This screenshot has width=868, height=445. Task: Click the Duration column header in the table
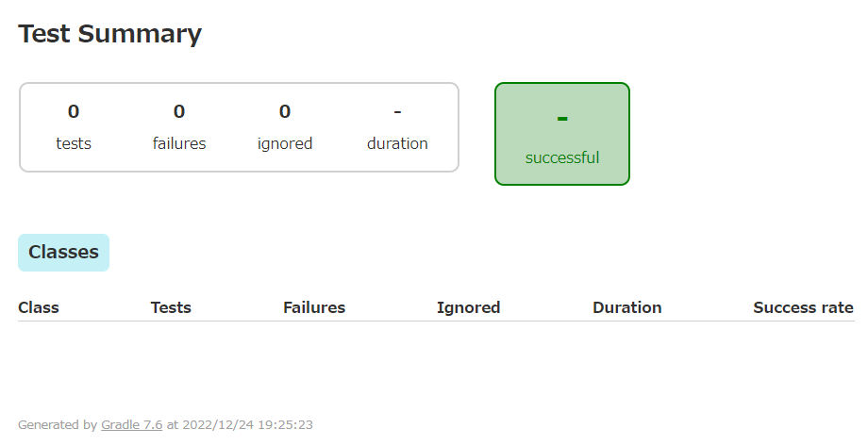626,307
